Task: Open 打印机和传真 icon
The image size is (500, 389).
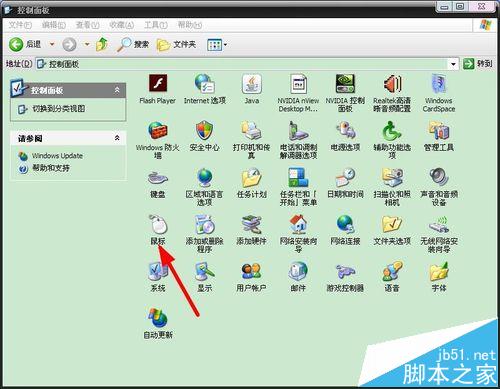Action: (x=252, y=130)
